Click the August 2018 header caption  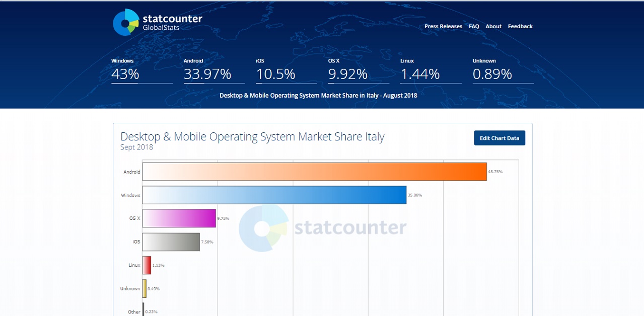tap(318, 95)
